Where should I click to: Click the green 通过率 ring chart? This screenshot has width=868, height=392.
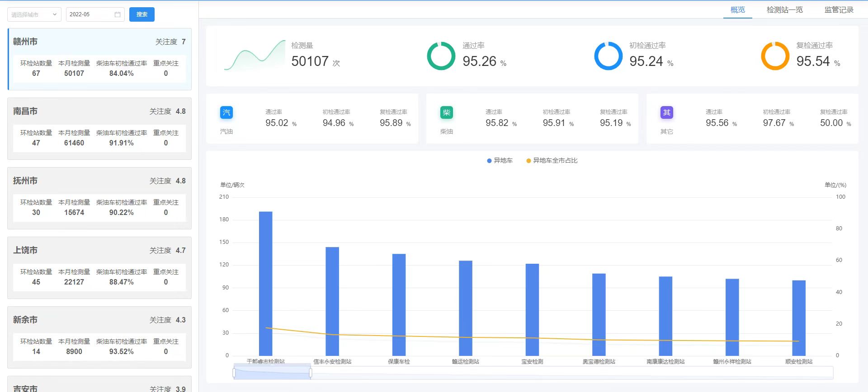pyautogui.click(x=441, y=56)
